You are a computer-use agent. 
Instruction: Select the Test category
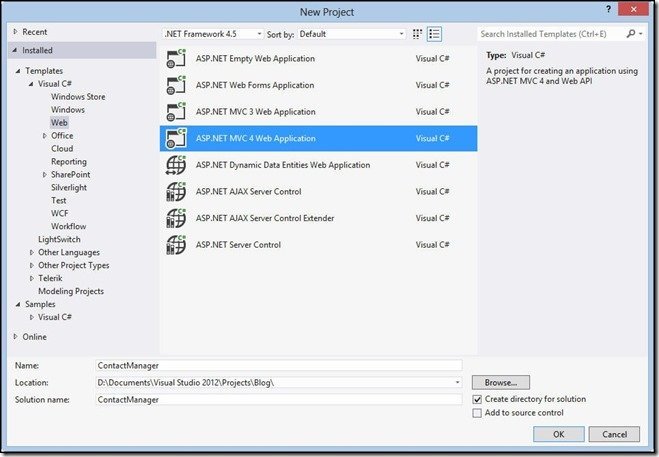pyautogui.click(x=58, y=201)
